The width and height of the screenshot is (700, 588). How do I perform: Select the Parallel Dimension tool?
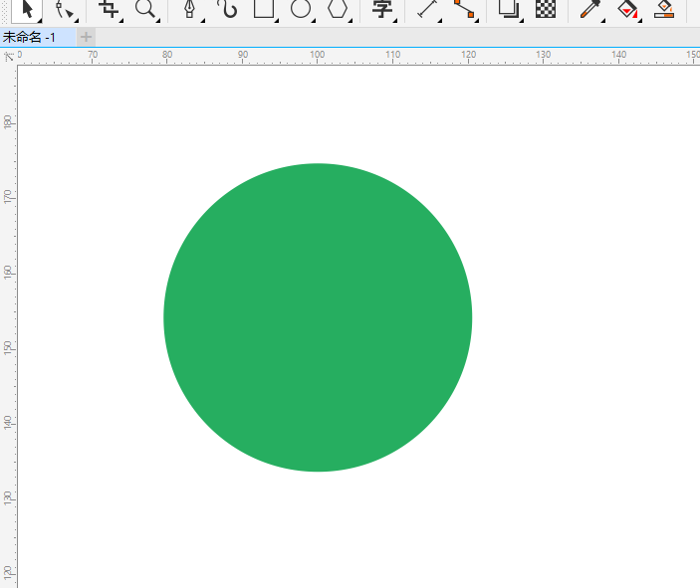coord(427,10)
